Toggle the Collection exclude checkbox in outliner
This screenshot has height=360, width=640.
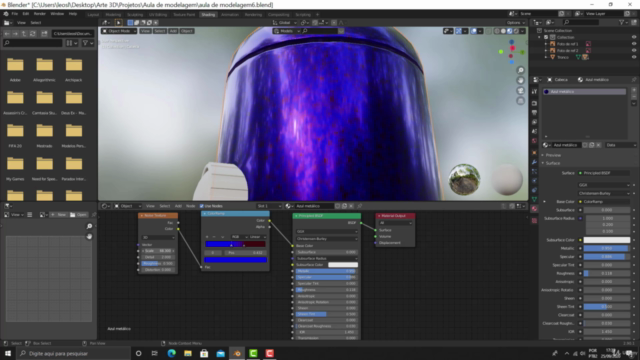click(x=546, y=37)
